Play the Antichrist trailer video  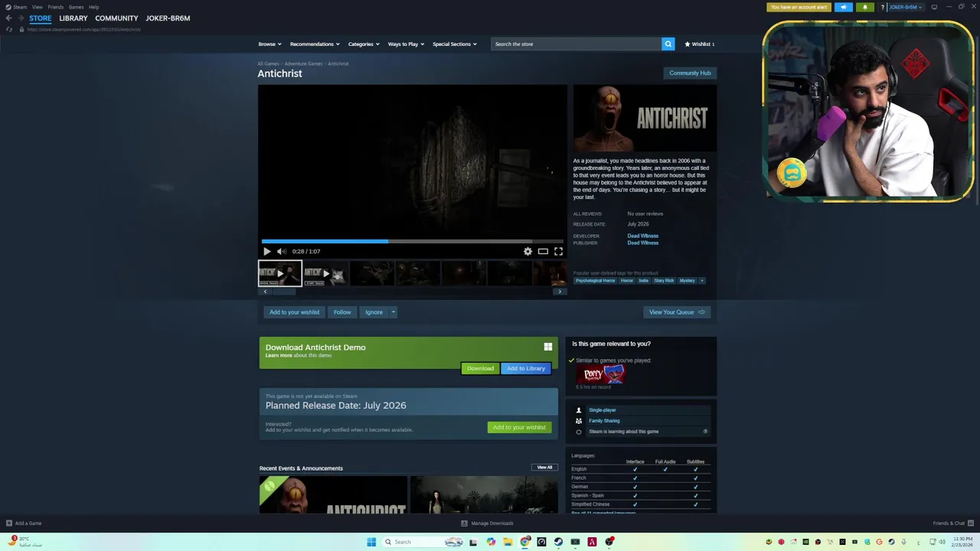pos(266,251)
